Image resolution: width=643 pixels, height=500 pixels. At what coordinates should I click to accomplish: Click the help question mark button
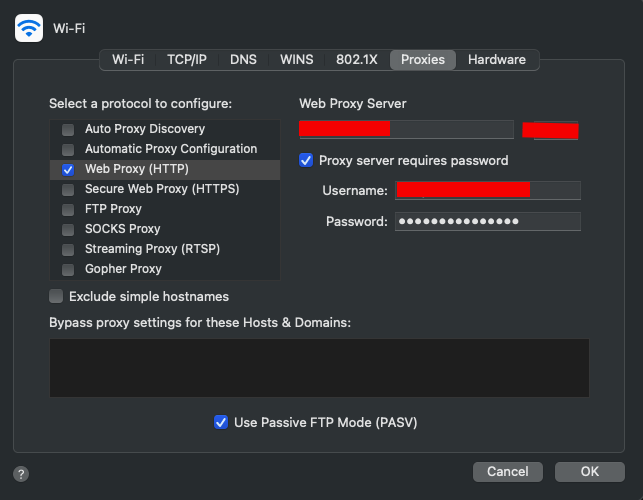(x=21, y=473)
